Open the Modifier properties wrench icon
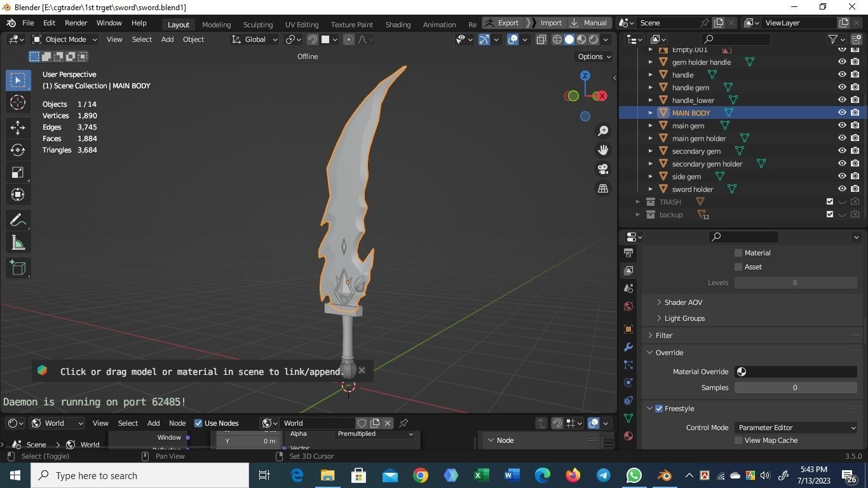The image size is (868, 488). (628, 347)
